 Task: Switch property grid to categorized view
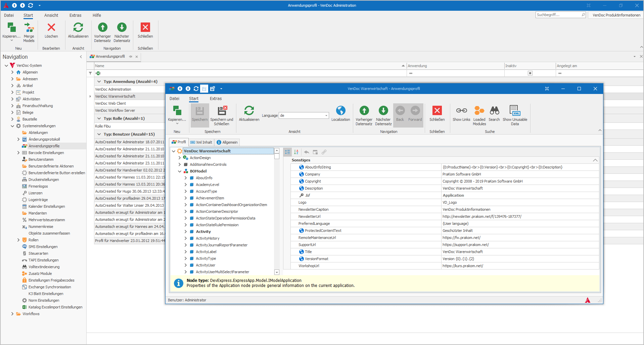[287, 152]
